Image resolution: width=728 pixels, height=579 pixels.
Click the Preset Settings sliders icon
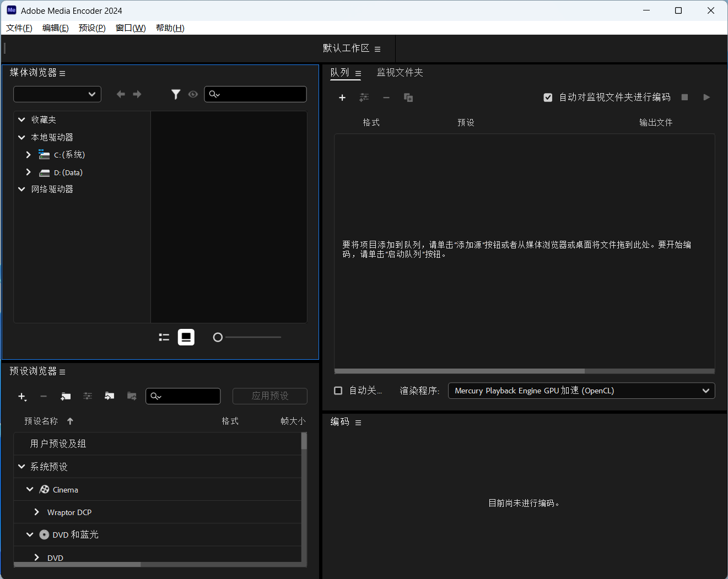(x=88, y=396)
